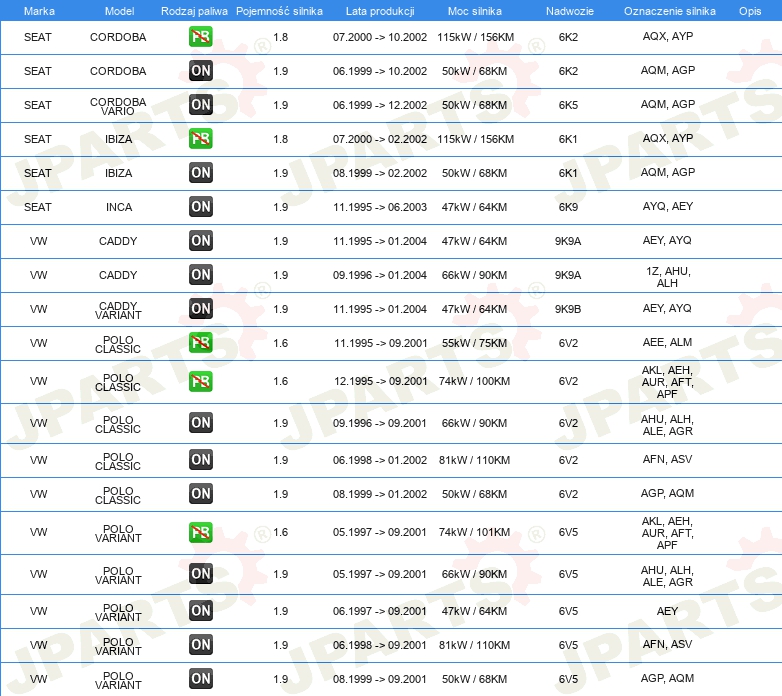The width and height of the screenshot is (782, 696).
Task: Click petrol icon in SEAT CORDOBA 1.8 row
Action: pyautogui.click(x=200, y=37)
